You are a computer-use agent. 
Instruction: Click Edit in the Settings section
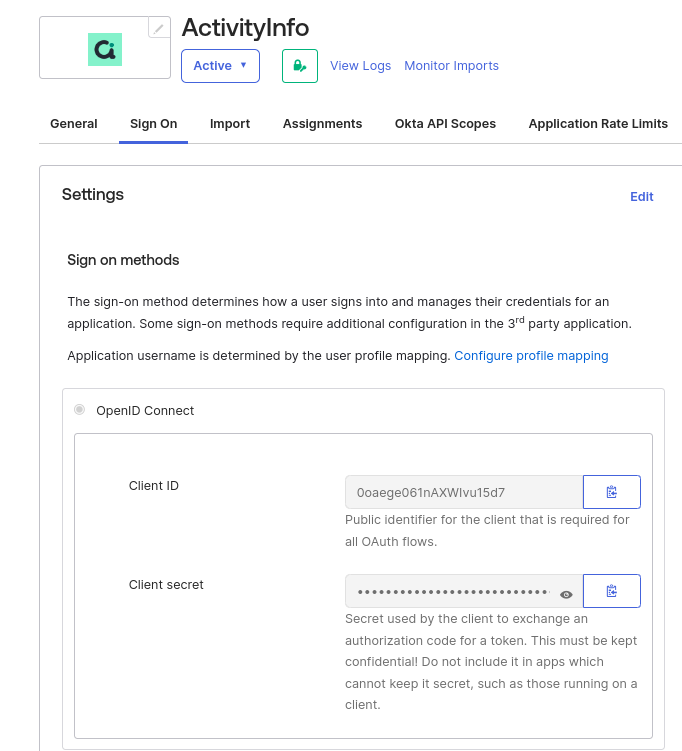[641, 196]
